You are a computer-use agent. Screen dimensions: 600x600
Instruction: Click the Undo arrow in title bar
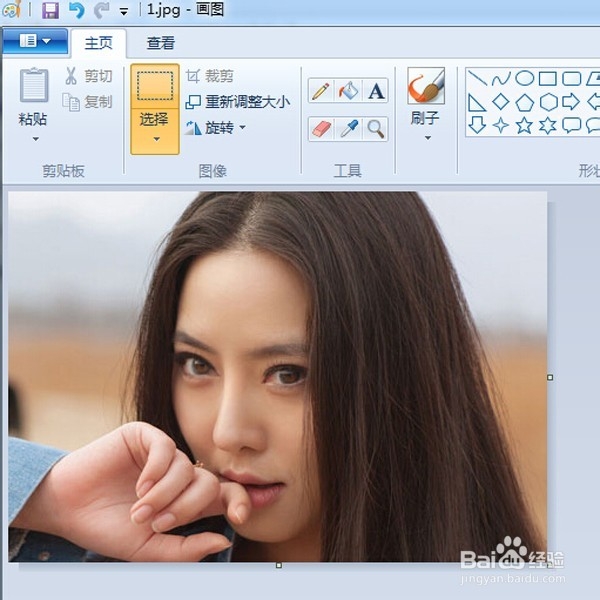point(76,10)
